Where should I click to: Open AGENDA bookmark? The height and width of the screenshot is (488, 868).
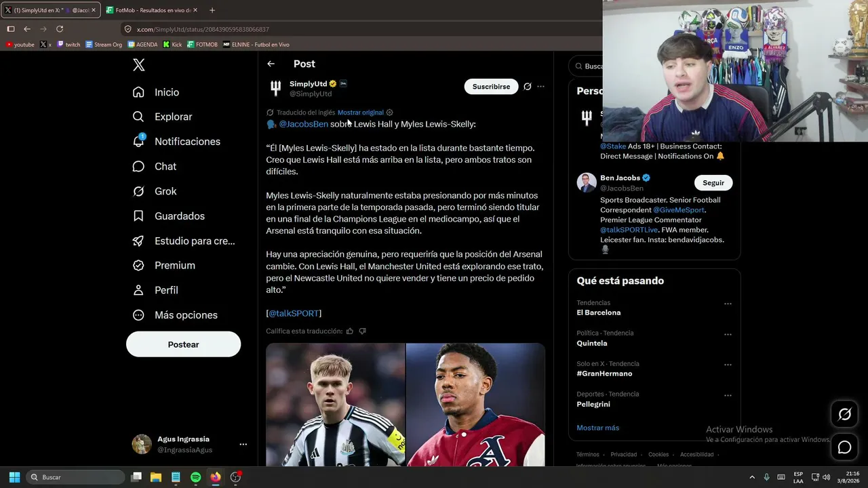click(142, 45)
